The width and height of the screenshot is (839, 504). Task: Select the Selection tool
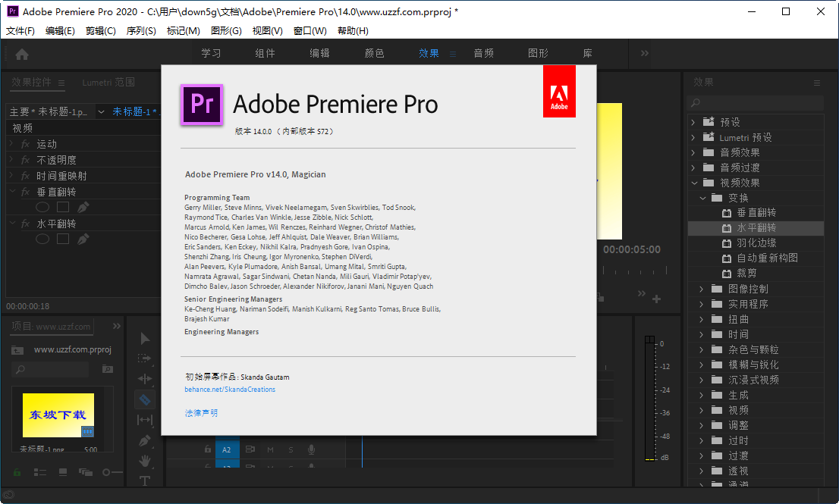pos(144,339)
